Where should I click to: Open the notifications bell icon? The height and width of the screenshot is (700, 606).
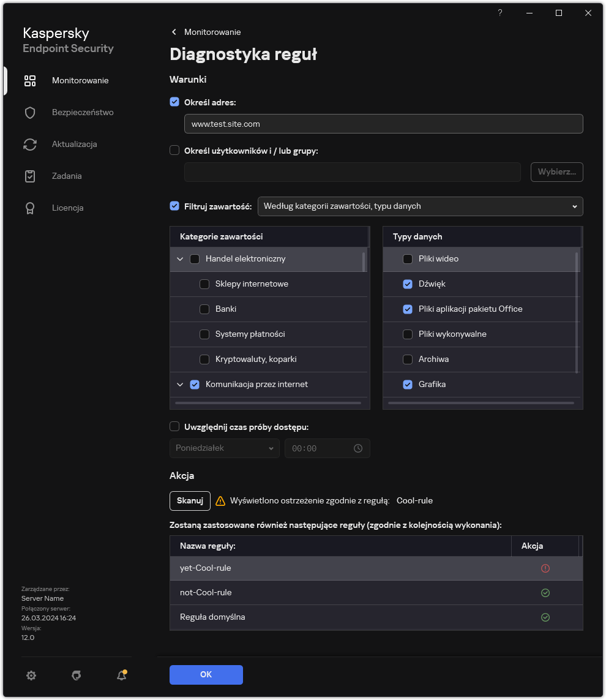tap(121, 675)
